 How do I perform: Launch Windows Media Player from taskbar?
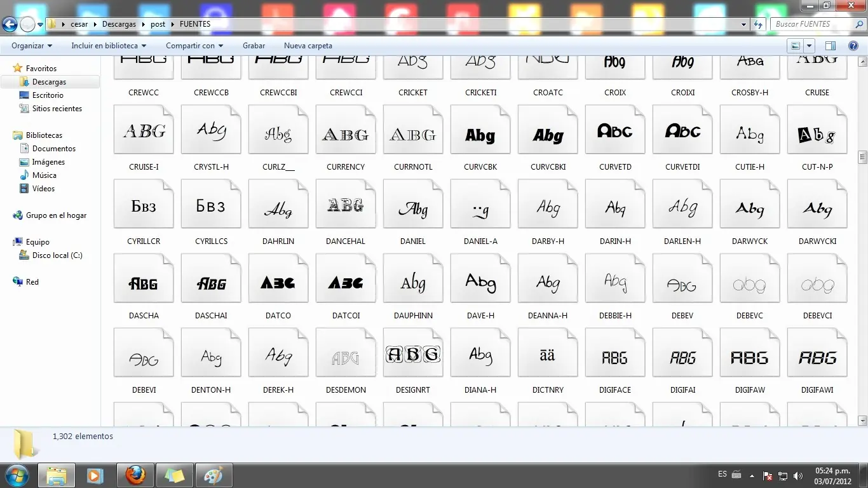[95, 475]
